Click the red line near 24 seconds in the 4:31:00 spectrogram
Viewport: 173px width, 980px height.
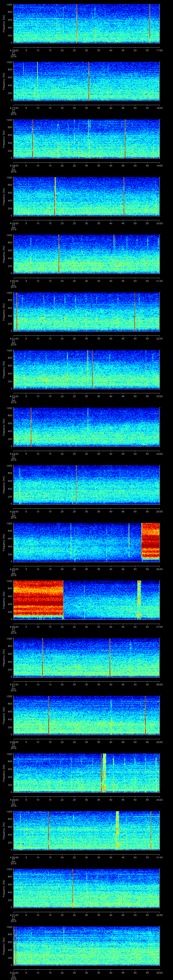click(72, 888)
